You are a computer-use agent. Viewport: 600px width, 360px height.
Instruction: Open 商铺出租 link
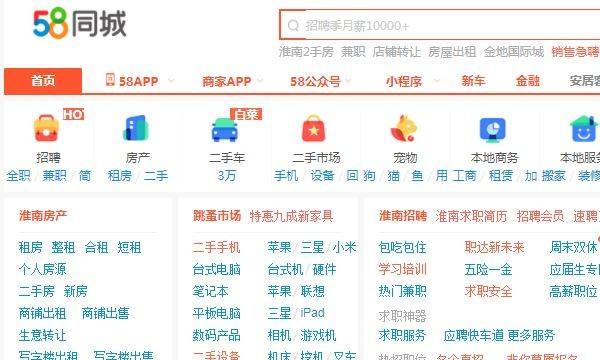tap(42, 313)
